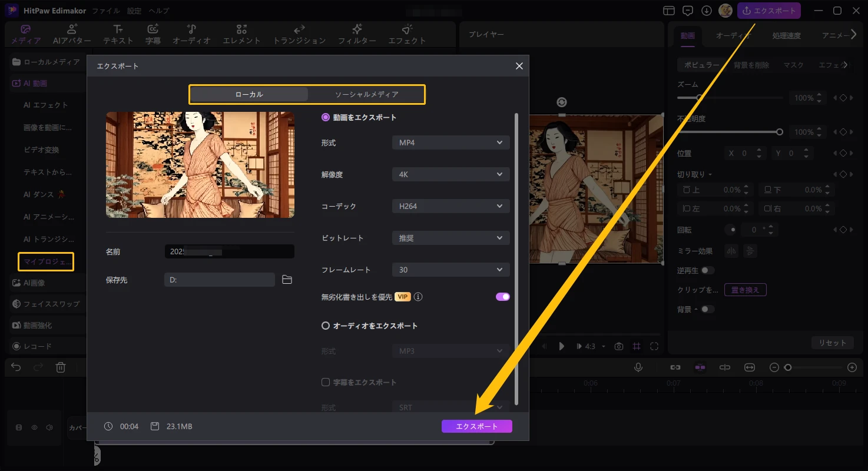Open the エフェクト effects tool
868x471 pixels.
coord(407,35)
